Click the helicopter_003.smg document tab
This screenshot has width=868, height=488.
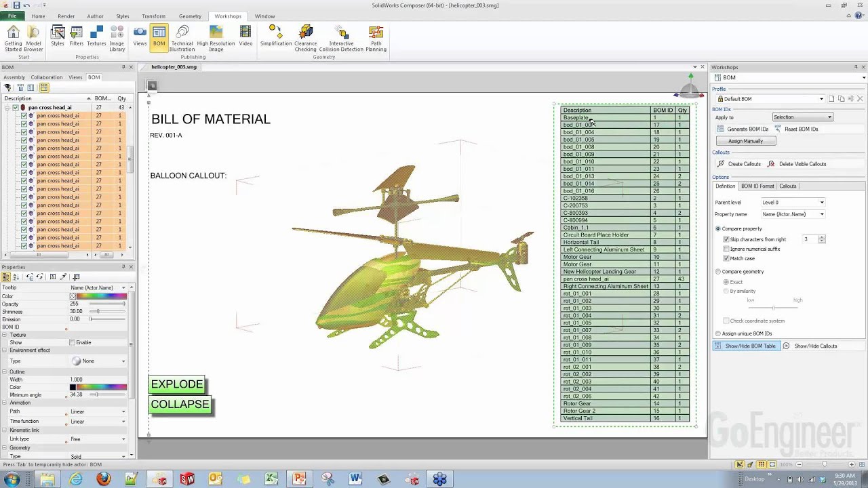174,67
